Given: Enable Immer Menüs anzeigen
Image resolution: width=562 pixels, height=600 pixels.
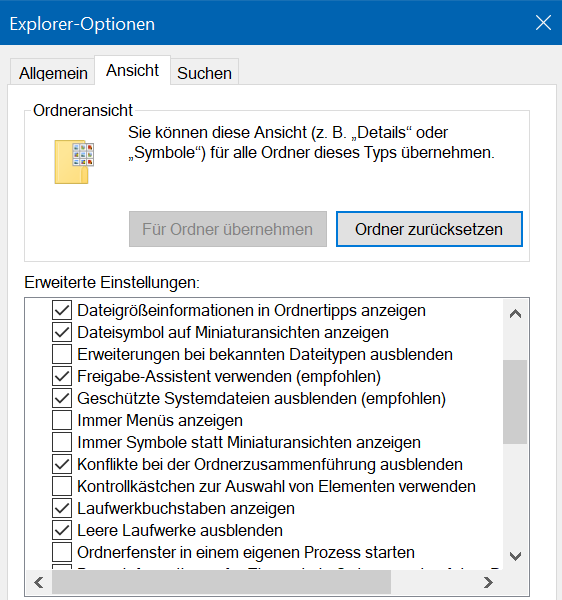Looking at the screenshot, I should pyautogui.click(x=62, y=420).
